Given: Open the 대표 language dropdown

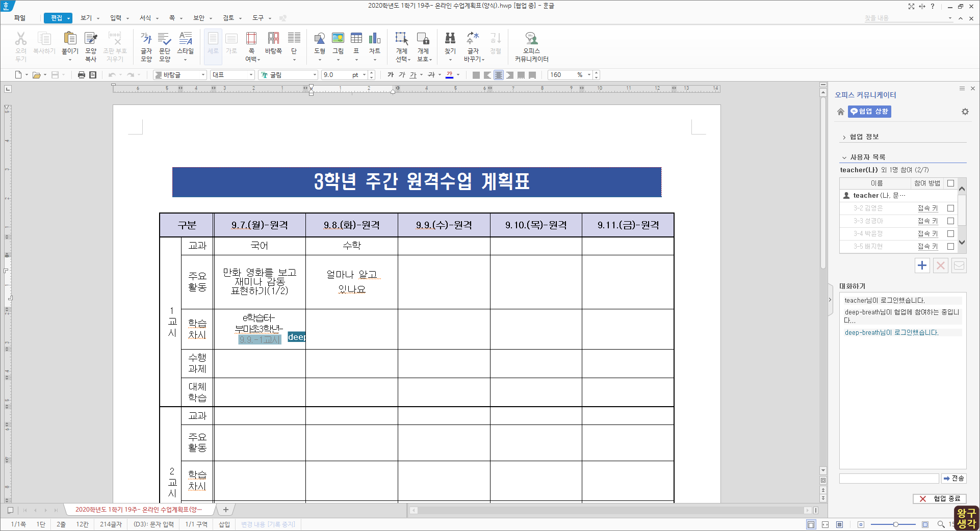Looking at the screenshot, I should pyautogui.click(x=251, y=75).
